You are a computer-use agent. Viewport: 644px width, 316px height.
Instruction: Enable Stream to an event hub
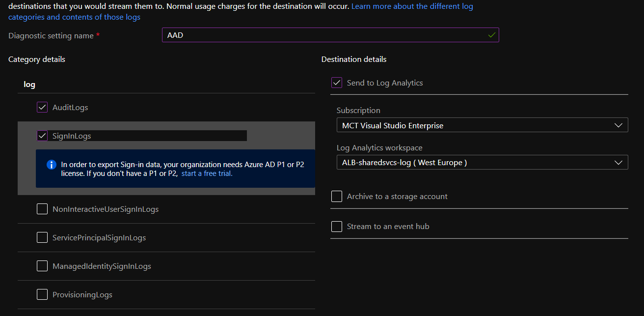tap(336, 226)
